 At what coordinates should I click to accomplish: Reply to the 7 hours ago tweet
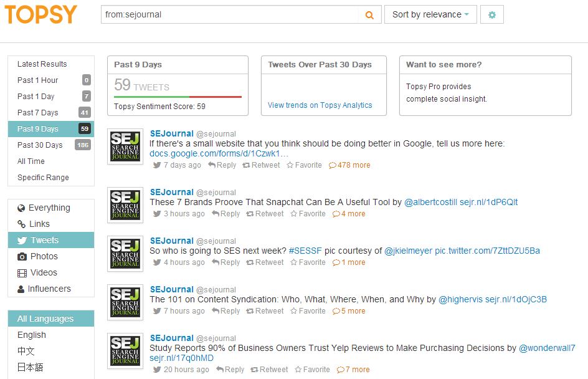pyautogui.click(x=225, y=311)
